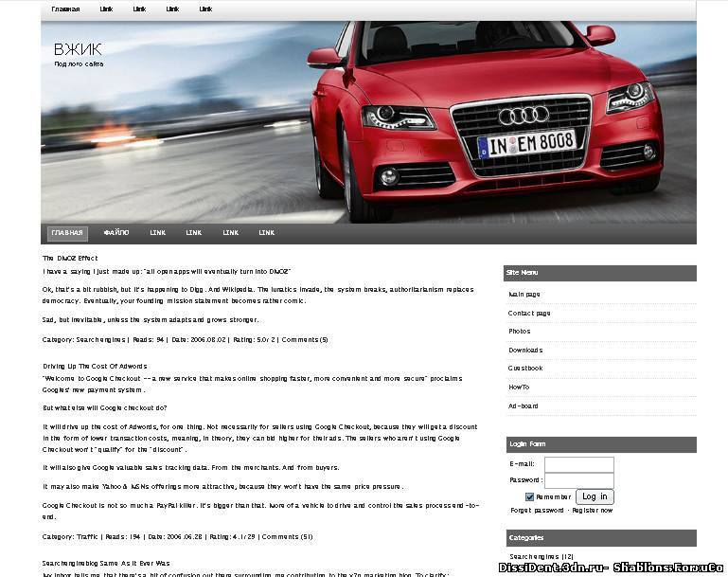
Task: Click 'Под лого сайта' tagline text
Action: (x=79, y=64)
